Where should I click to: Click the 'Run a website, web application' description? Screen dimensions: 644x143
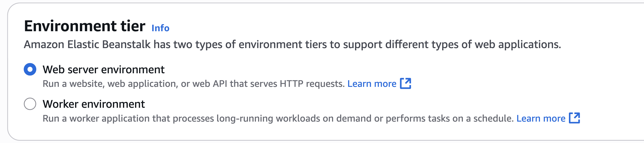point(194,84)
